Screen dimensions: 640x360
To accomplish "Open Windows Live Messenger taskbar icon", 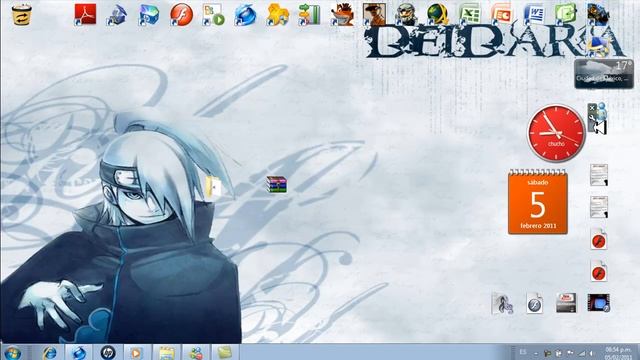I will click(196, 353).
